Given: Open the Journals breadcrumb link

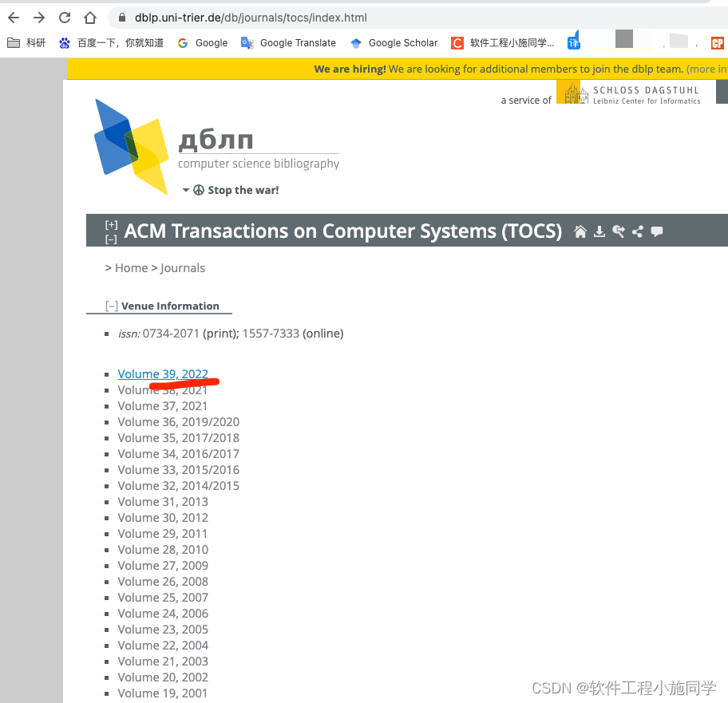Looking at the screenshot, I should (183, 268).
